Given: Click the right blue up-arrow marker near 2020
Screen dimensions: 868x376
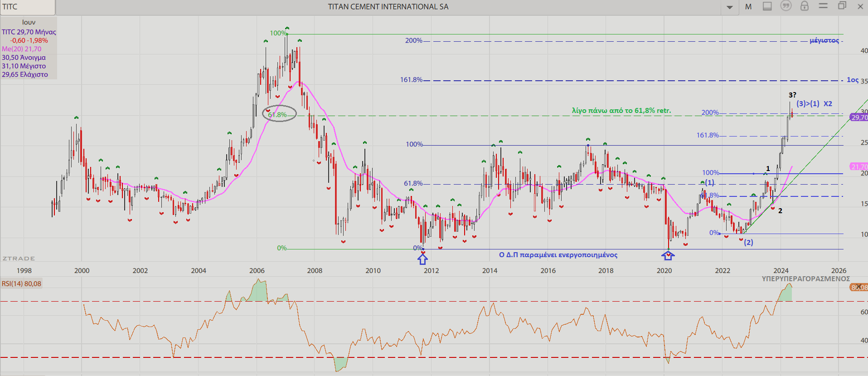Looking at the screenshot, I should click(x=668, y=256).
